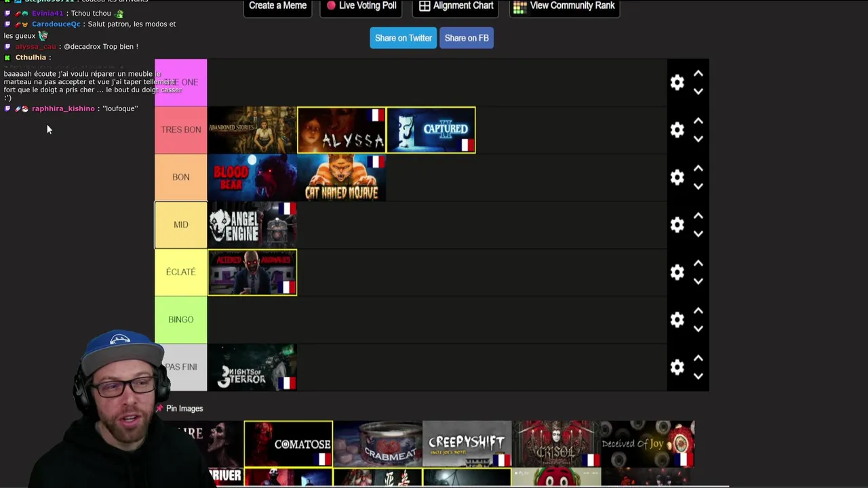Move ÉCLATÉ row up
868x488 pixels.
pos(698,264)
